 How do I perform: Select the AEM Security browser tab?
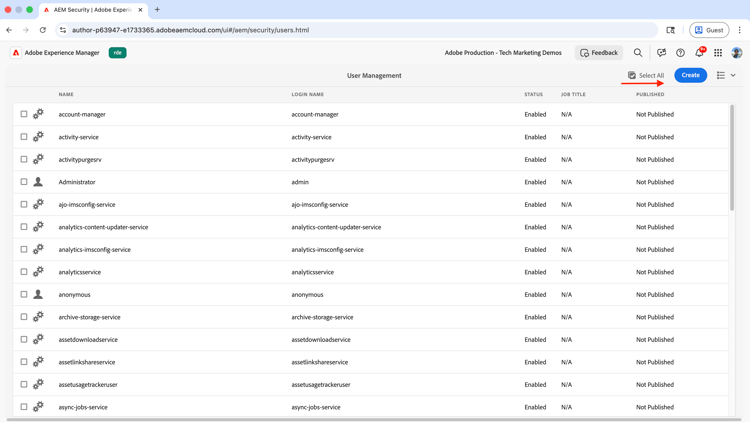pos(93,10)
